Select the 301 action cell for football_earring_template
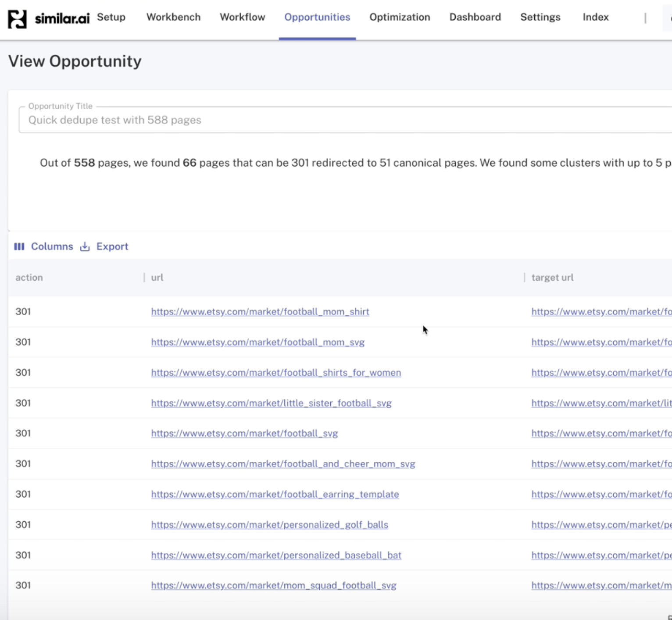 [23, 494]
